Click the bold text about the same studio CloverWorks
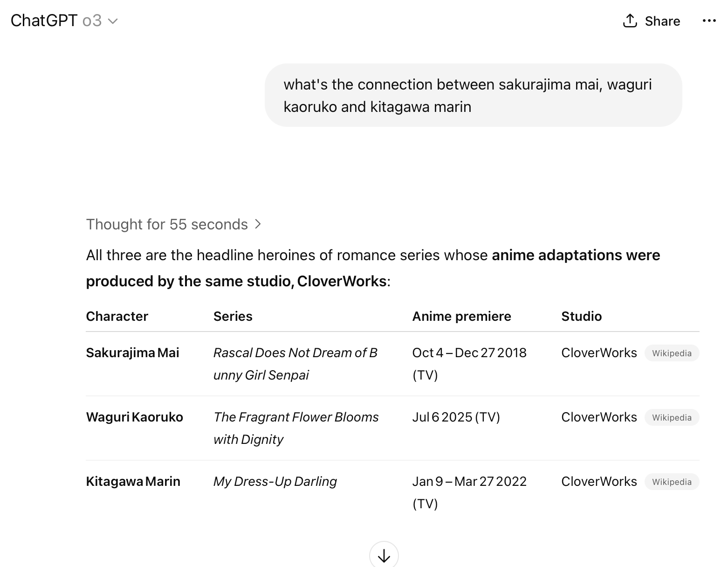This screenshot has width=728, height=567. [373, 268]
